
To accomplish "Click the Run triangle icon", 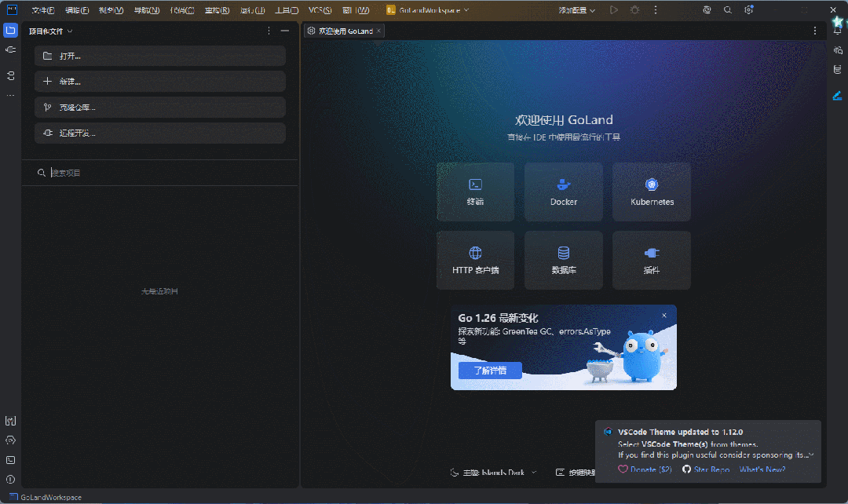I will coord(613,9).
